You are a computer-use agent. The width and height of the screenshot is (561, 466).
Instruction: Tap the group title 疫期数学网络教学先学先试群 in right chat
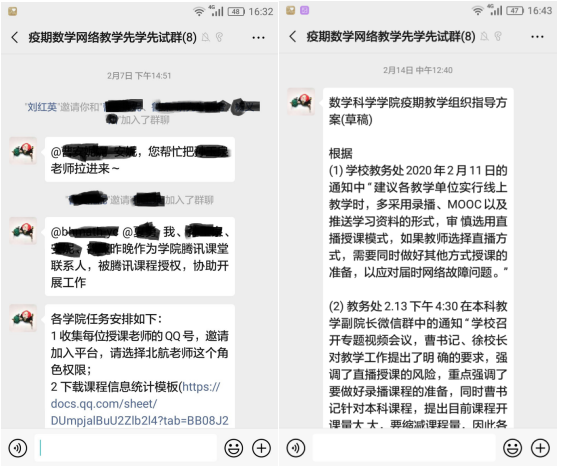click(391, 36)
